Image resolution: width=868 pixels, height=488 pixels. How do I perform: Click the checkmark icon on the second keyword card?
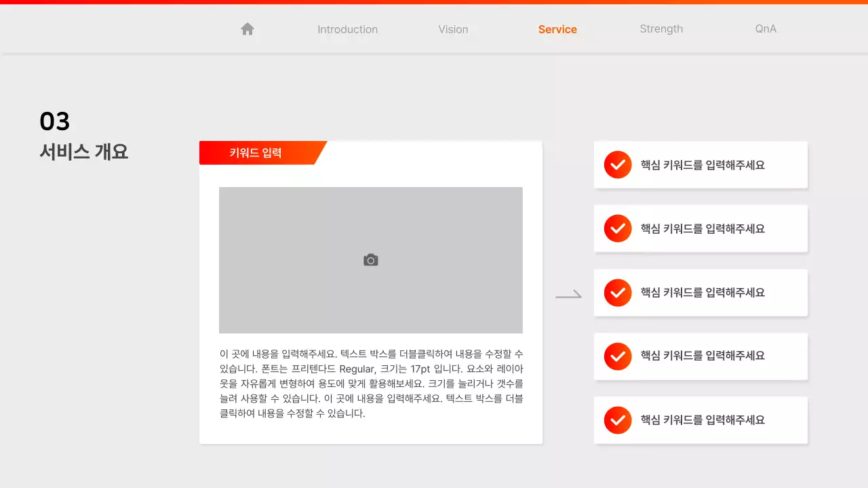click(618, 228)
